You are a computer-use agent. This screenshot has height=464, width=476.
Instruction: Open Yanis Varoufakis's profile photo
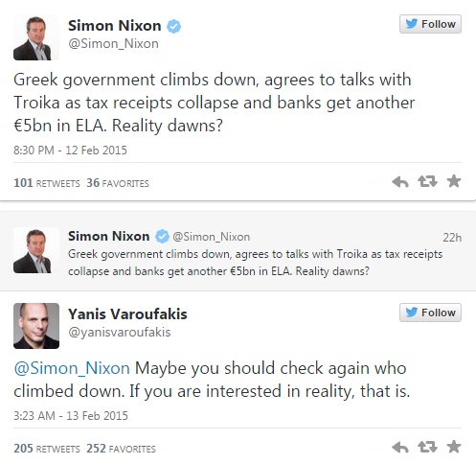click(36, 326)
